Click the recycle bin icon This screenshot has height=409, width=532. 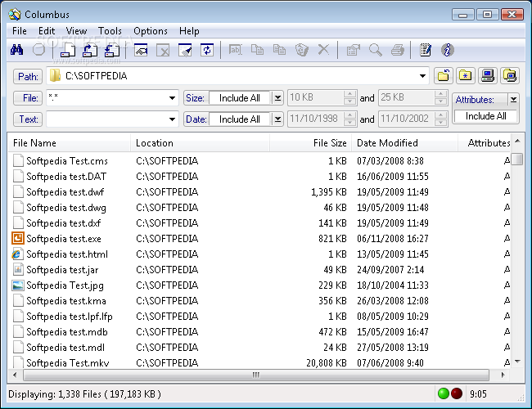click(302, 50)
